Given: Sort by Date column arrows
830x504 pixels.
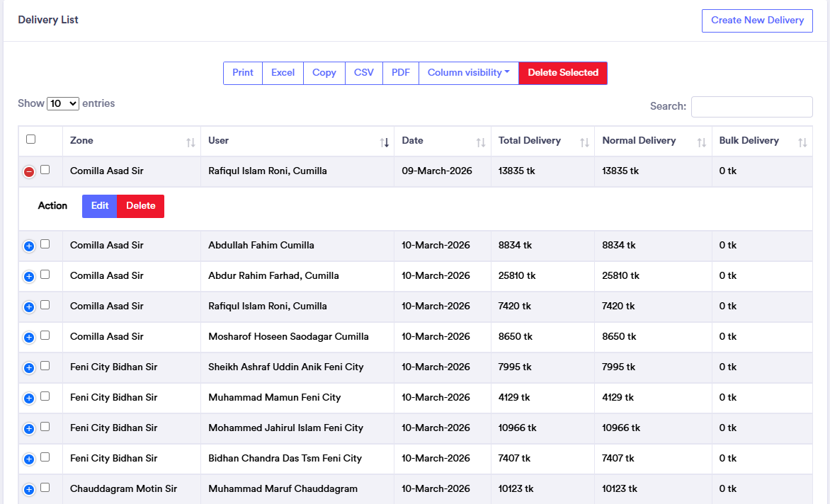Looking at the screenshot, I should (x=481, y=142).
